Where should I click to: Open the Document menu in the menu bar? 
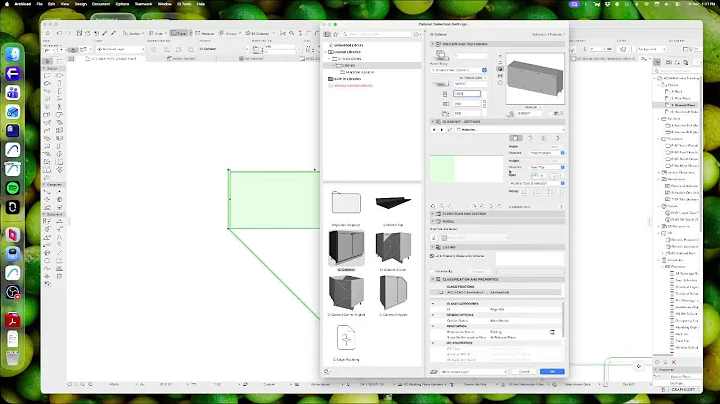pyautogui.click(x=101, y=4)
